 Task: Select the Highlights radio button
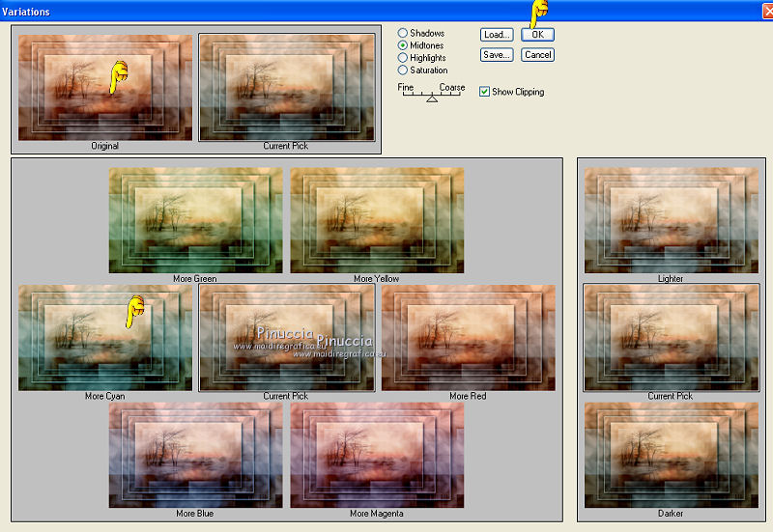403,58
